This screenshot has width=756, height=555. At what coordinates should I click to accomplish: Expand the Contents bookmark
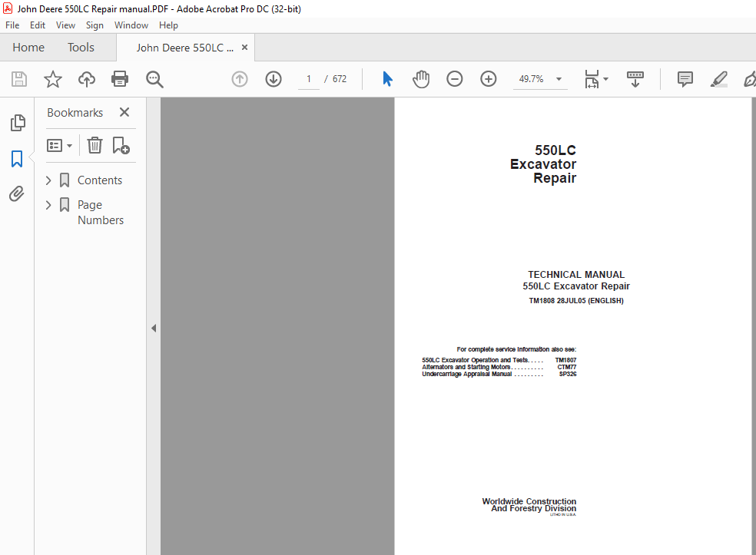pos(48,180)
